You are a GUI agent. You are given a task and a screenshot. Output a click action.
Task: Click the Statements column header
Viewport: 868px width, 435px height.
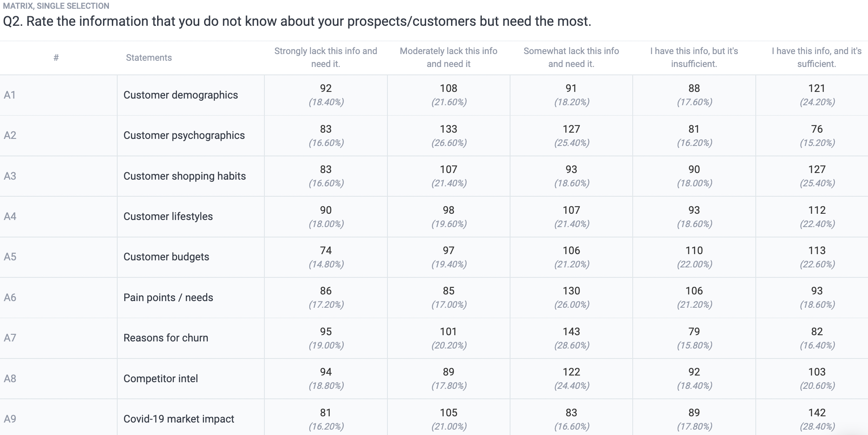point(149,57)
